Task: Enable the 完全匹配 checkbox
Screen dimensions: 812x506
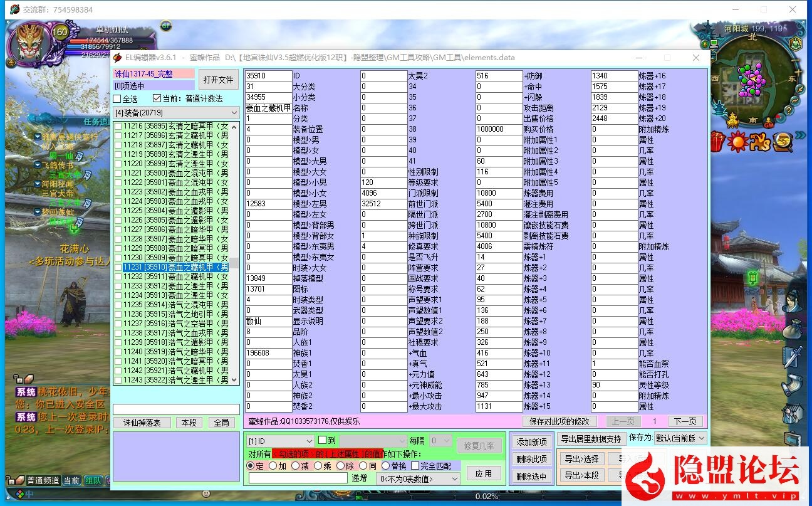Action: 415,466
